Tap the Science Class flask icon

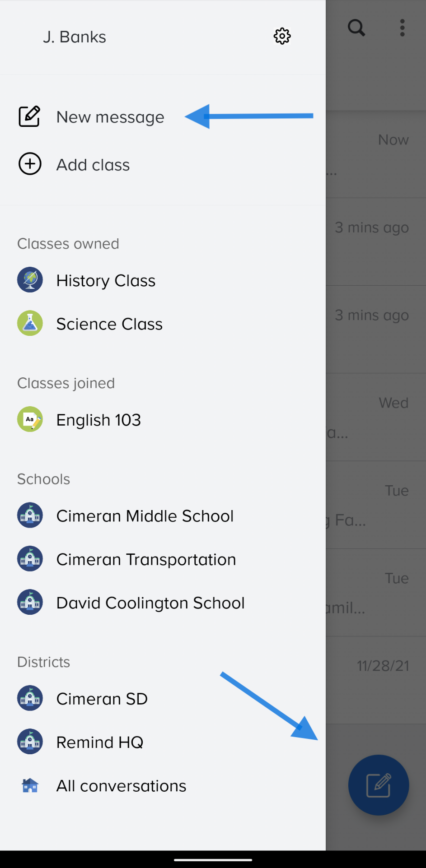click(x=30, y=323)
